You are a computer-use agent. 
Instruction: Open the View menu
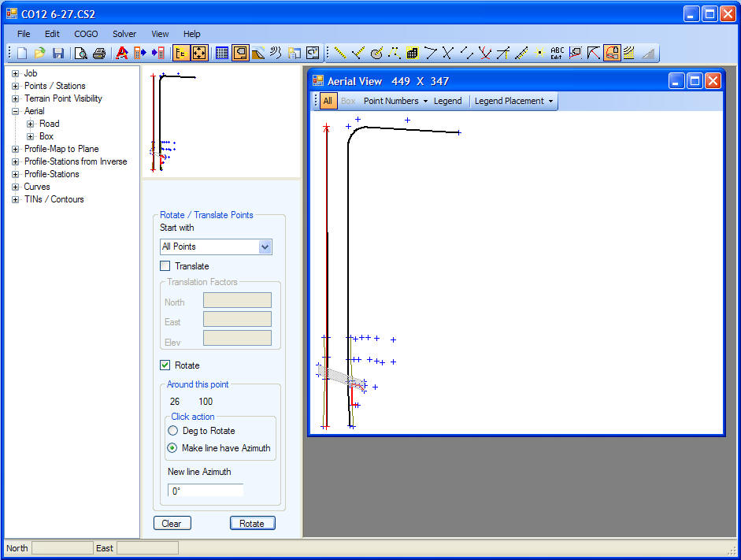point(160,34)
